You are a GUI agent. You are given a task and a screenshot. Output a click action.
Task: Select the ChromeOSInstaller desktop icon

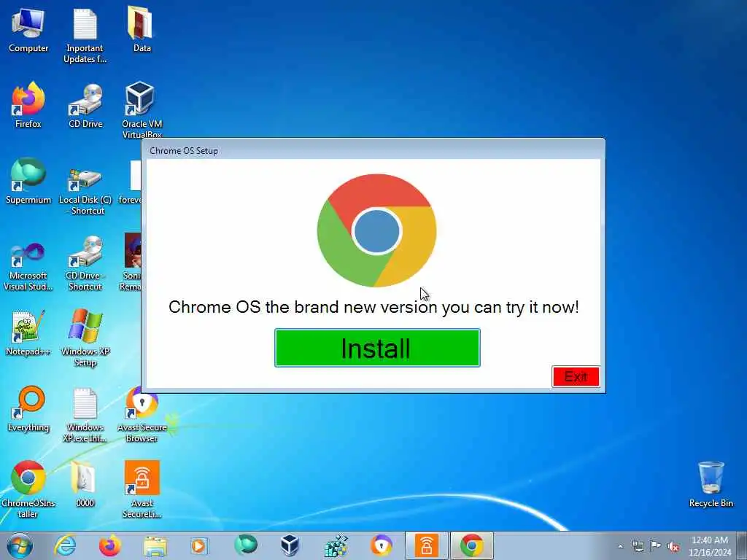click(28, 489)
